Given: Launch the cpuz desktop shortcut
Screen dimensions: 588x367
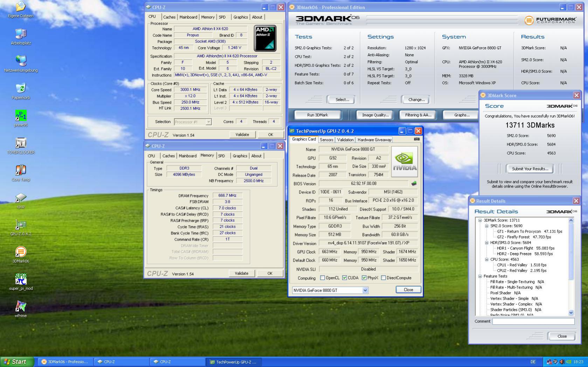Looking at the screenshot, I should coord(21,198).
